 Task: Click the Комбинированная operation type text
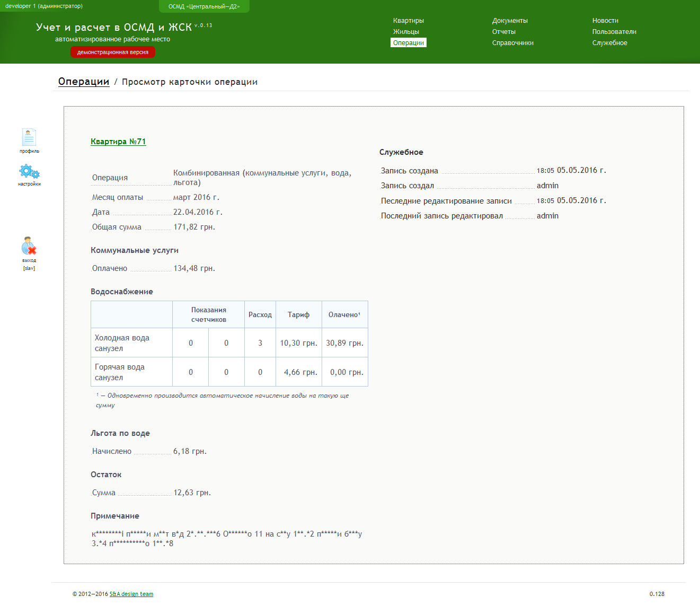click(x=262, y=178)
